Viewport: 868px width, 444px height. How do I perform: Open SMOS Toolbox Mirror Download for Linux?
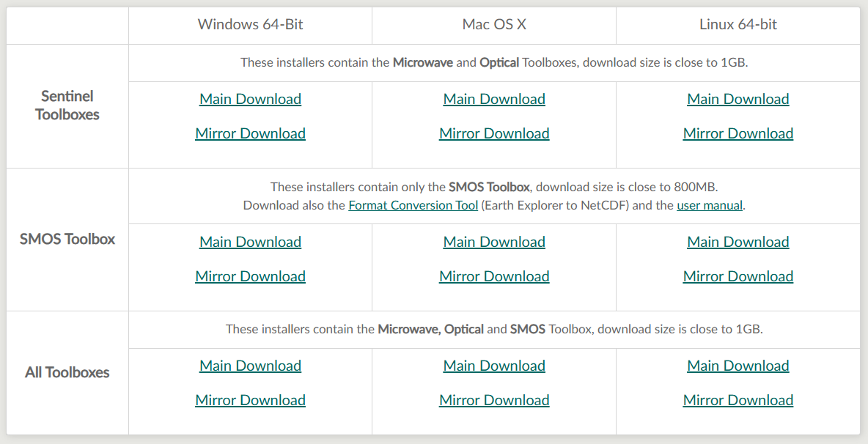click(x=738, y=276)
